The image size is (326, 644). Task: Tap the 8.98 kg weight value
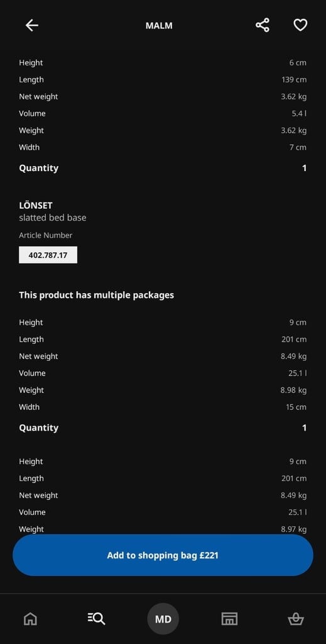tap(293, 390)
